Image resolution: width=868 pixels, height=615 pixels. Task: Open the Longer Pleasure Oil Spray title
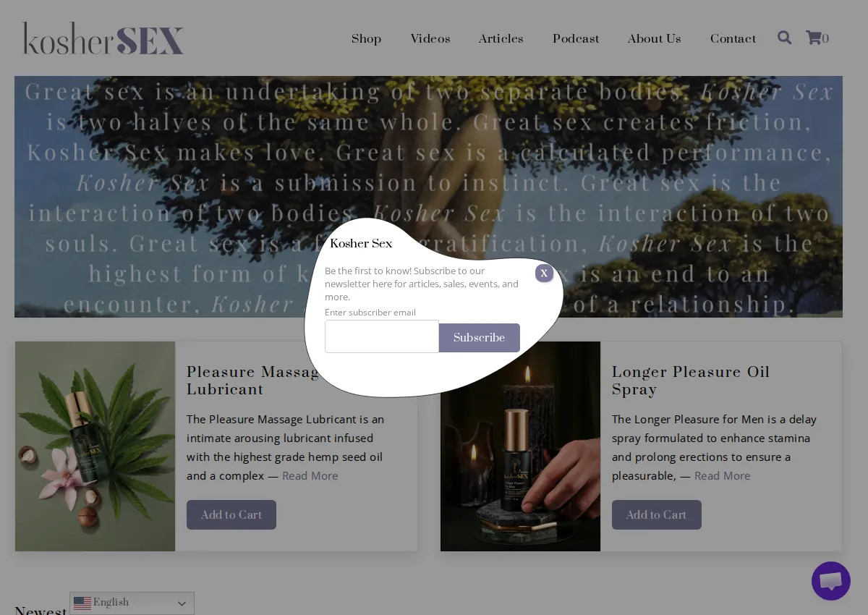coord(691,381)
